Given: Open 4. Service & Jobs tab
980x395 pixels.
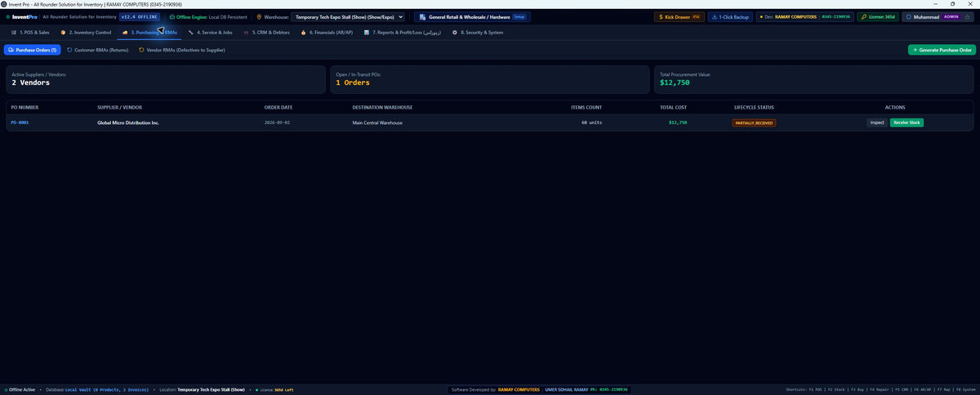Looking at the screenshot, I should pyautogui.click(x=210, y=33).
